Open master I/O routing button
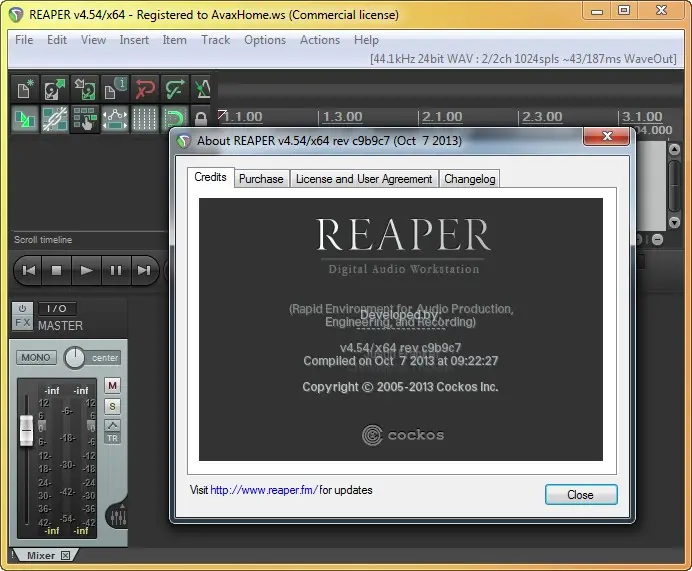692x571 pixels. click(x=57, y=308)
